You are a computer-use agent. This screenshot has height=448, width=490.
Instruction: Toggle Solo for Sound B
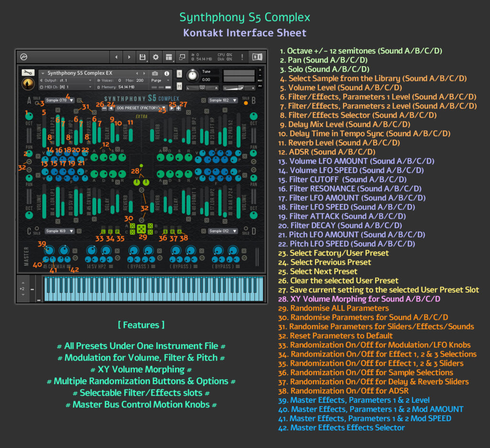pos(246,103)
